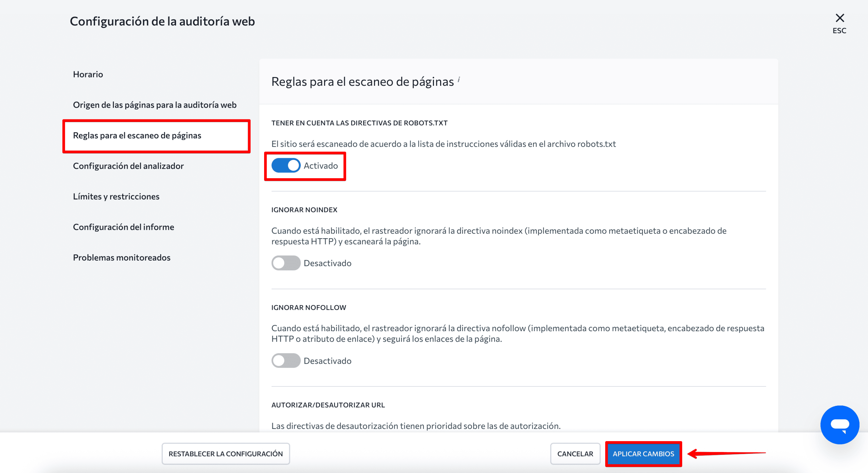Screen dimensions: 868x473
Task: Turn off the robots.txt directives toggle
Action: click(x=286, y=166)
